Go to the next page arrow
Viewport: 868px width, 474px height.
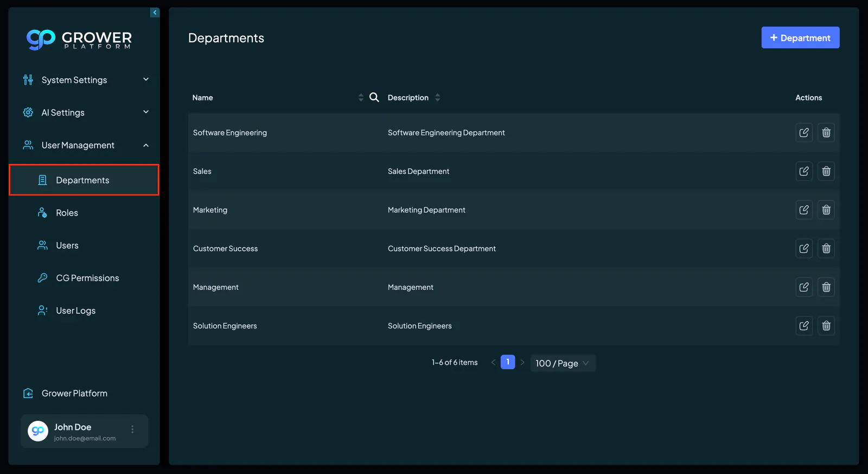[x=522, y=362]
